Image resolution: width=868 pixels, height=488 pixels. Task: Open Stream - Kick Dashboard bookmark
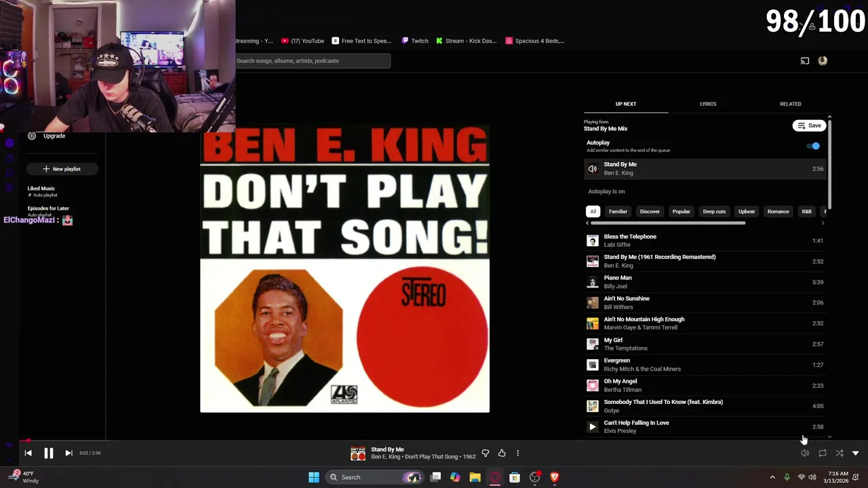(x=467, y=41)
